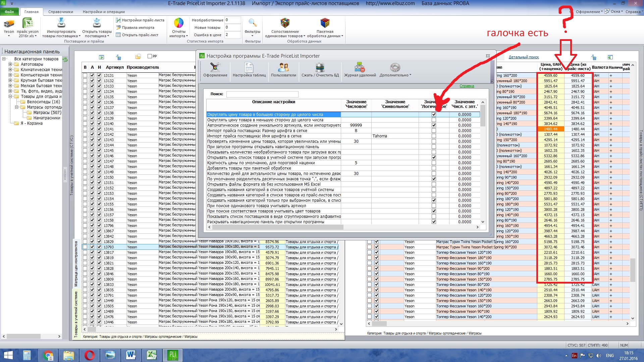
Task: Open Дополнительно gear dropdown
Action: tap(395, 70)
